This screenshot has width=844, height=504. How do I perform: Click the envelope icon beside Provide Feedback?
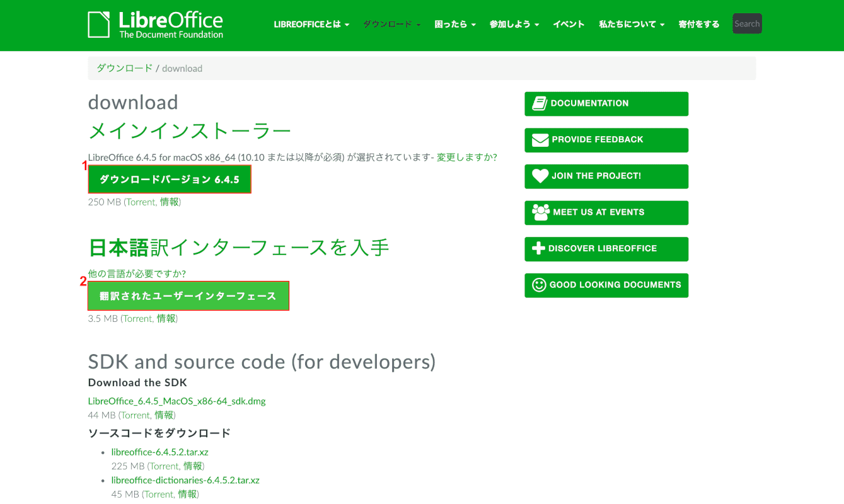[540, 140]
